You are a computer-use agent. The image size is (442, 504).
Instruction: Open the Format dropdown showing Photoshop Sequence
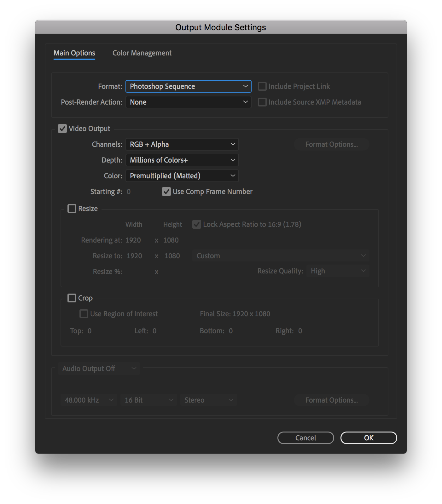click(x=189, y=86)
